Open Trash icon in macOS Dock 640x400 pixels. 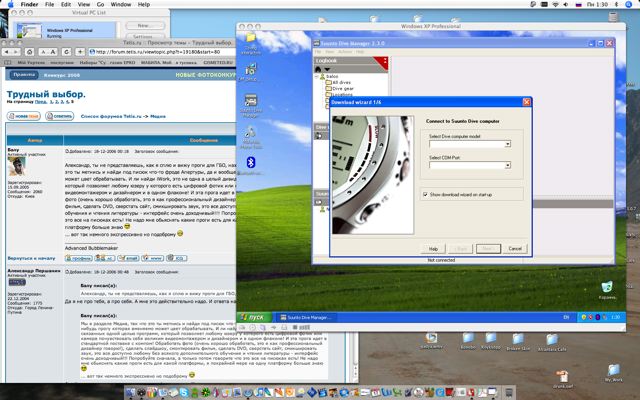[x=508, y=393]
